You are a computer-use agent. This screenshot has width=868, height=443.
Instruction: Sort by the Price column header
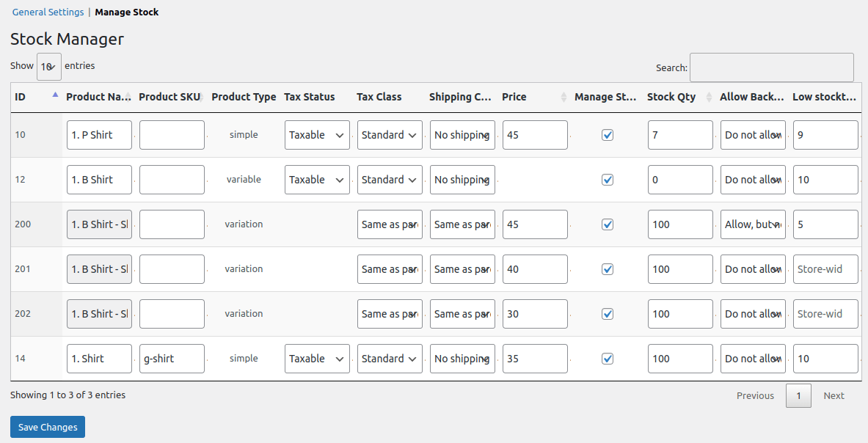point(514,96)
